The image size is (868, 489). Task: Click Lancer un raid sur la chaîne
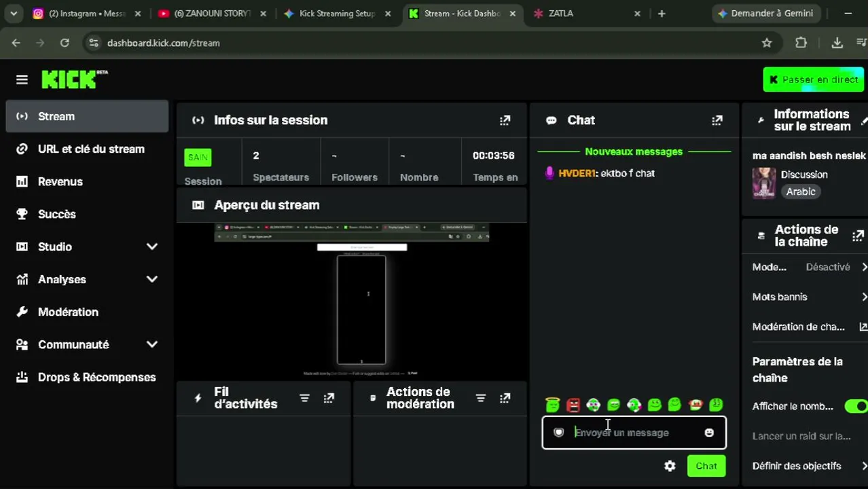click(x=801, y=436)
